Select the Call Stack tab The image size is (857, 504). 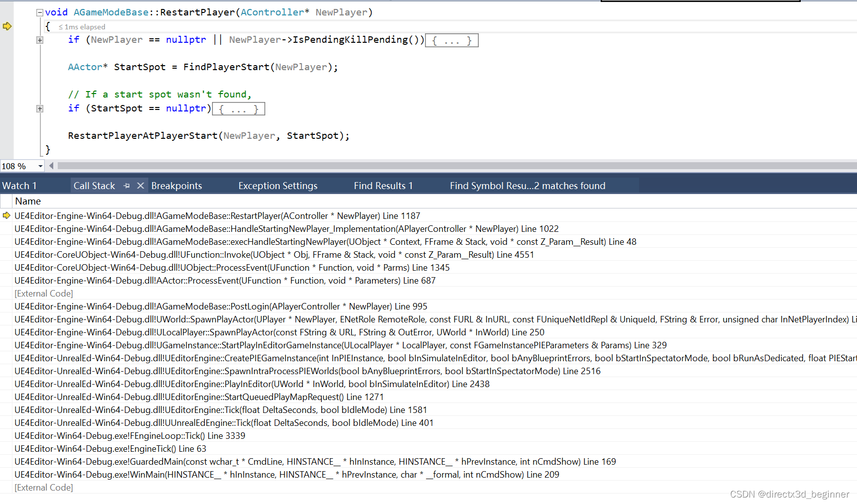click(x=94, y=186)
